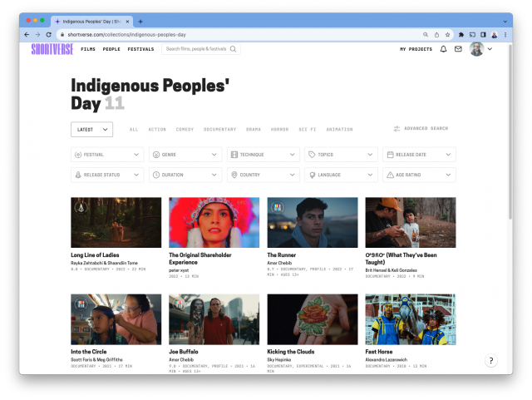
Task: Open the browser zoom magnifier icon
Action: coord(426,35)
